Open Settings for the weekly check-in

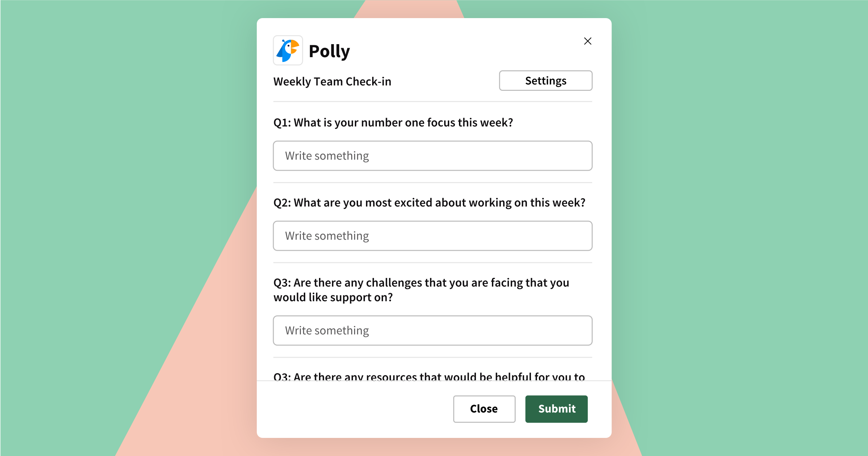545,81
